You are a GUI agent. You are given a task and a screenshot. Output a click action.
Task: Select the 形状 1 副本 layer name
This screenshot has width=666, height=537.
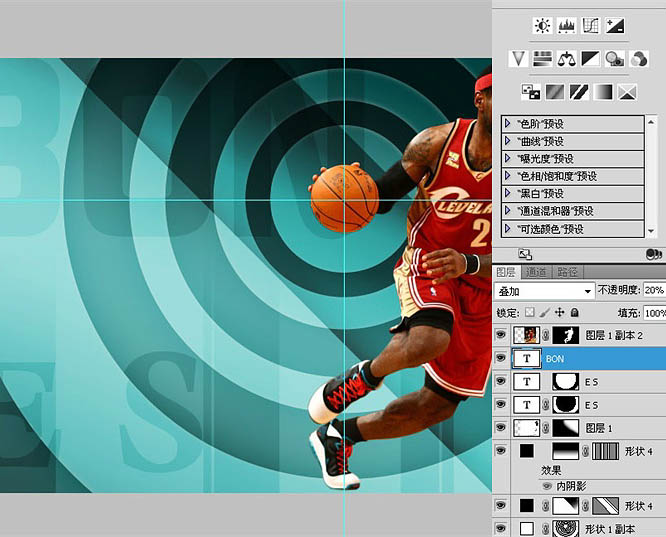click(x=610, y=529)
